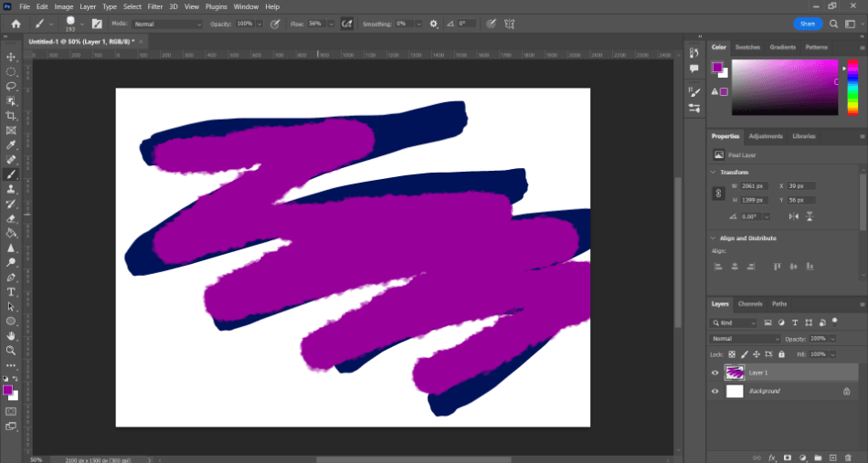Open the Patterns tab
This screenshot has height=463, width=868.
[x=817, y=47]
